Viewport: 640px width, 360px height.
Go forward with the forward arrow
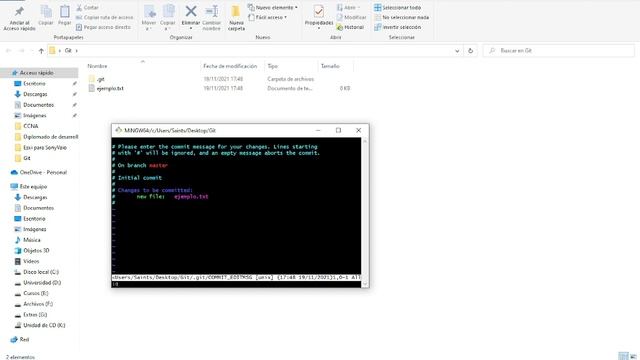pyautogui.click(x=22, y=51)
